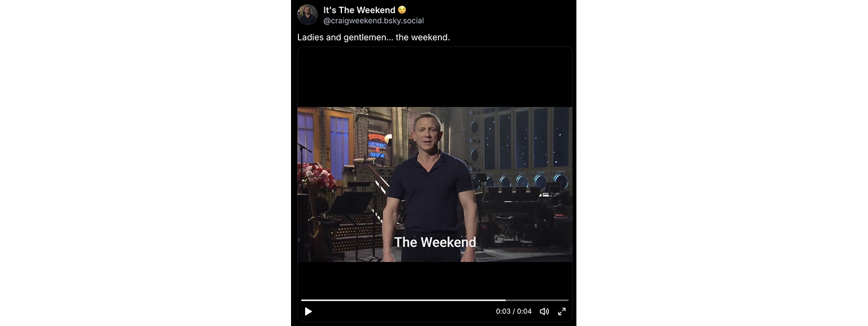The width and height of the screenshot is (868, 326).
Task: Click the black letterbox area below the caption
Action: click(435, 278)
